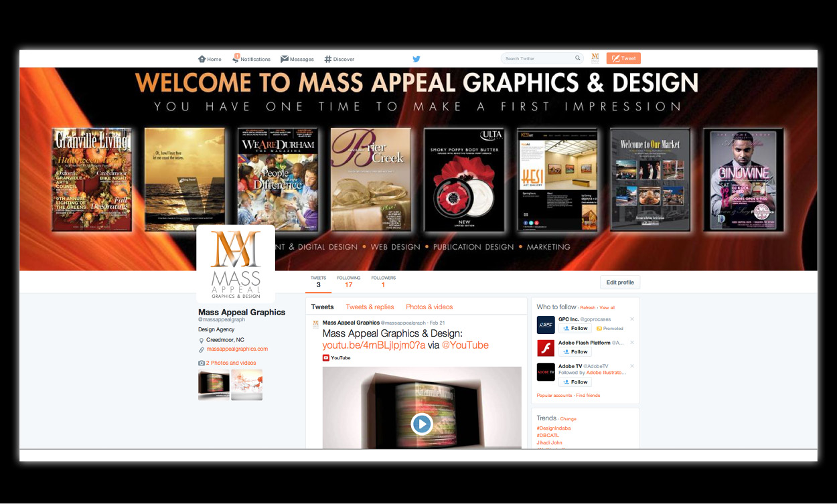Click the Ginuwine flyer in banner

pos(743,179)
